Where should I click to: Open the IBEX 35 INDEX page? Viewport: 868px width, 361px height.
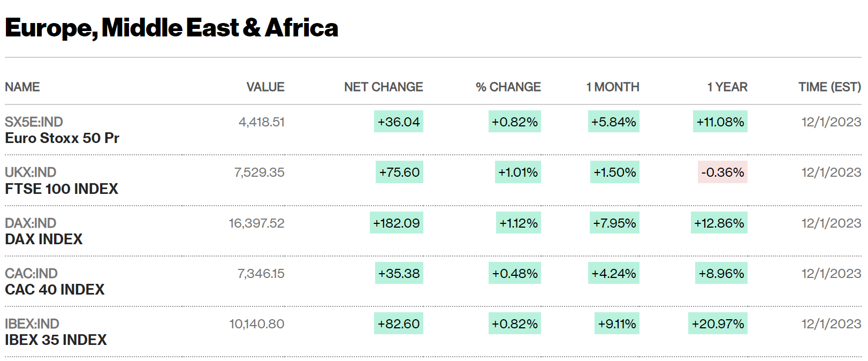coord(56,340)
